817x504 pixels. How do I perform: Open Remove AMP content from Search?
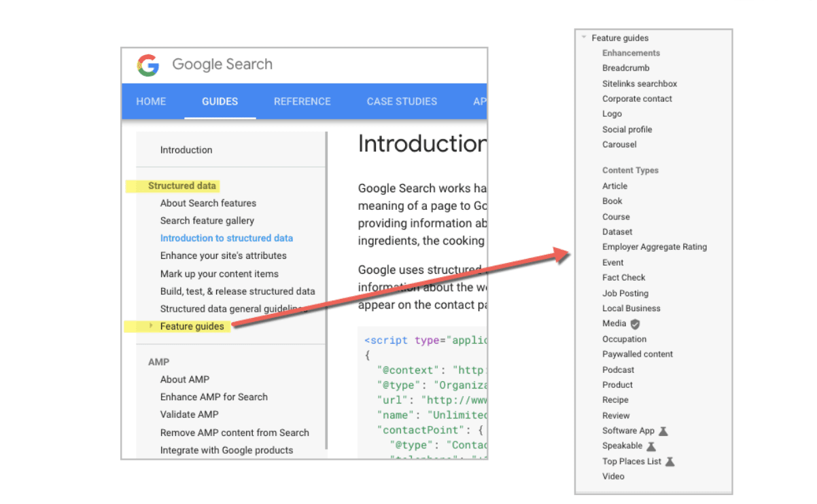234,433
